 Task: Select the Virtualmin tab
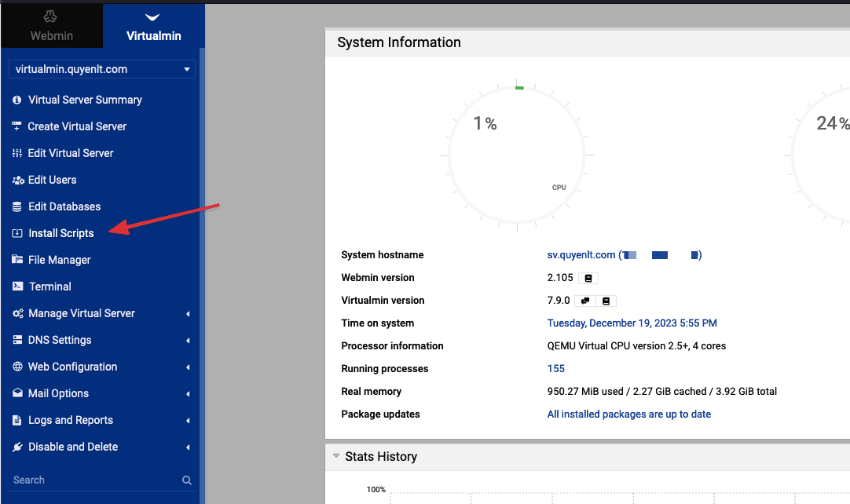(153, 26)
